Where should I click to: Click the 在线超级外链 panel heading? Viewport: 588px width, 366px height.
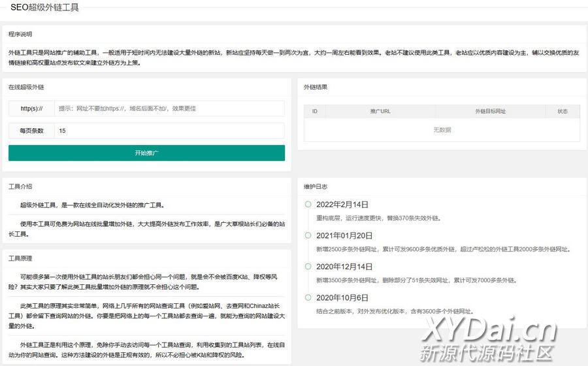pos(26,87)
